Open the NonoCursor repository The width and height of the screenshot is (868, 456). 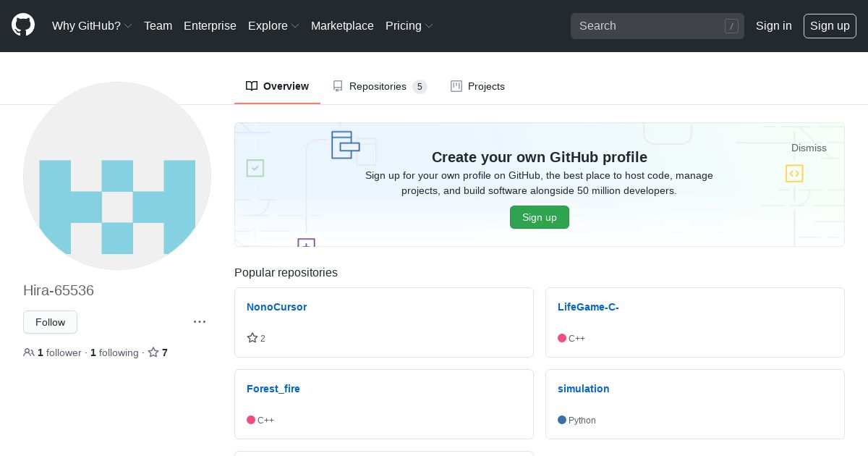pos(276,307)
